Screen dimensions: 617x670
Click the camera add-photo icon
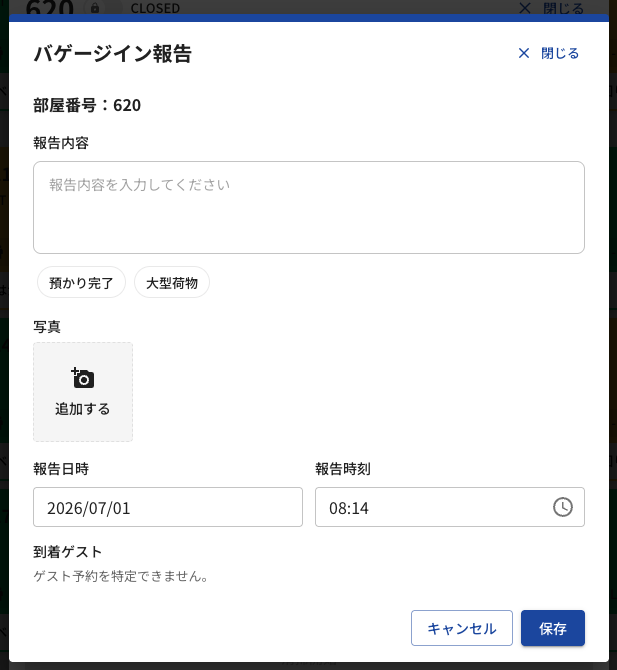click(x=82, y=378)
